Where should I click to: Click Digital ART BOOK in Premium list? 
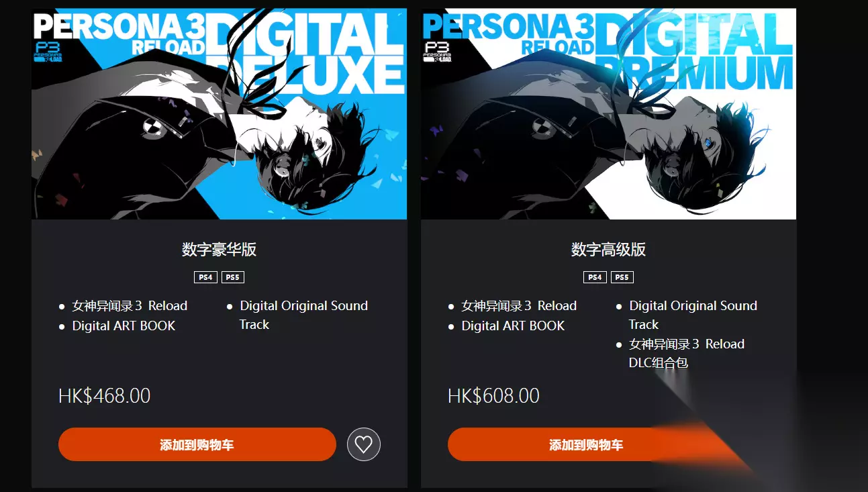(x=513, y=326)
